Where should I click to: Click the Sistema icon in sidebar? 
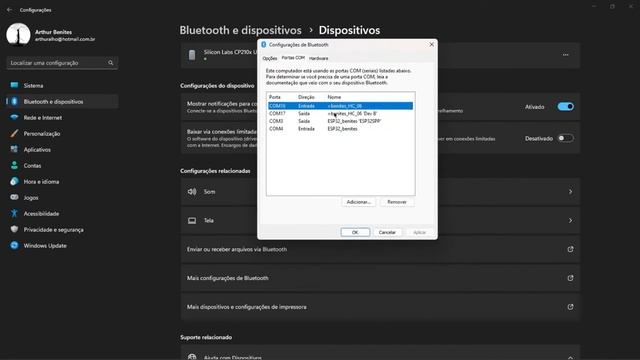point(14,85)
